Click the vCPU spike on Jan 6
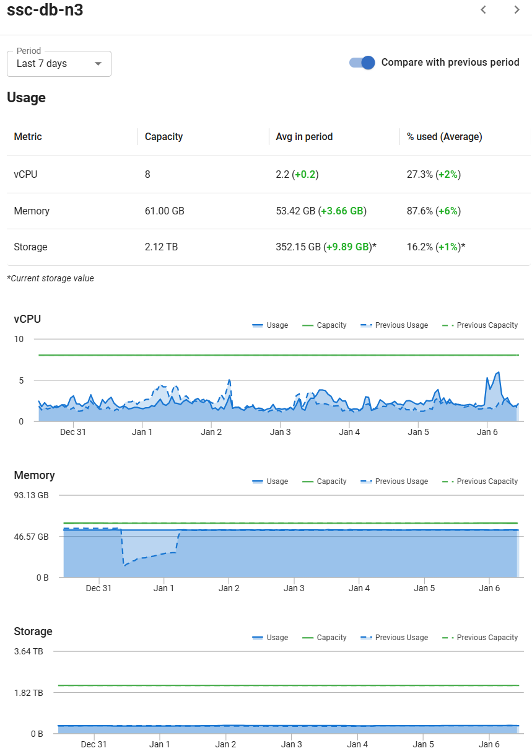Viewport: 532px width, 756px height. click(498, 374)
